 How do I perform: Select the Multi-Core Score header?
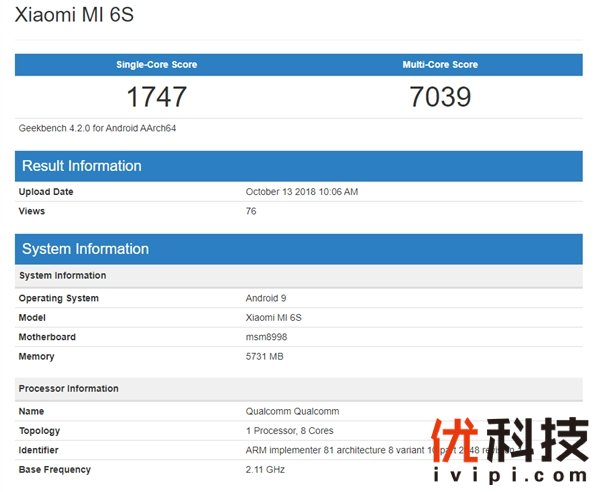(x=440, y=64)
